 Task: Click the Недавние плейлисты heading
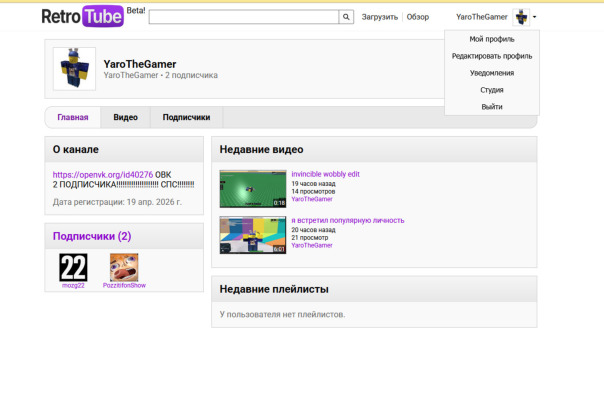click(274, 289)
